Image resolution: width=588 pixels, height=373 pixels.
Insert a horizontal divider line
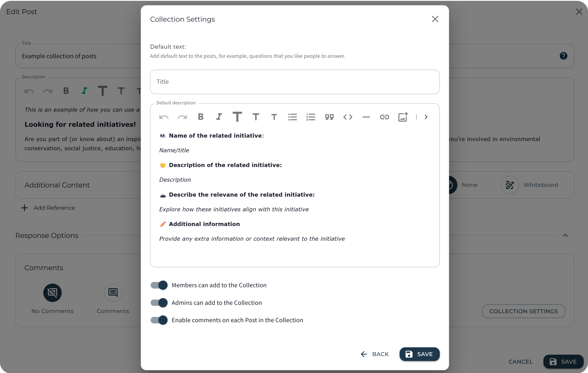pyautogui.click(x=366, y=117)
